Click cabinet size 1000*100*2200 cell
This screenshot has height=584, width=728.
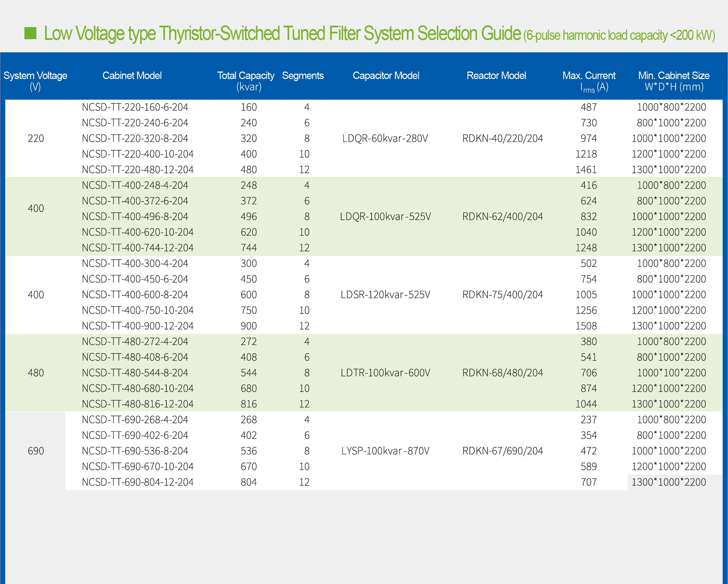coord(671,373)
